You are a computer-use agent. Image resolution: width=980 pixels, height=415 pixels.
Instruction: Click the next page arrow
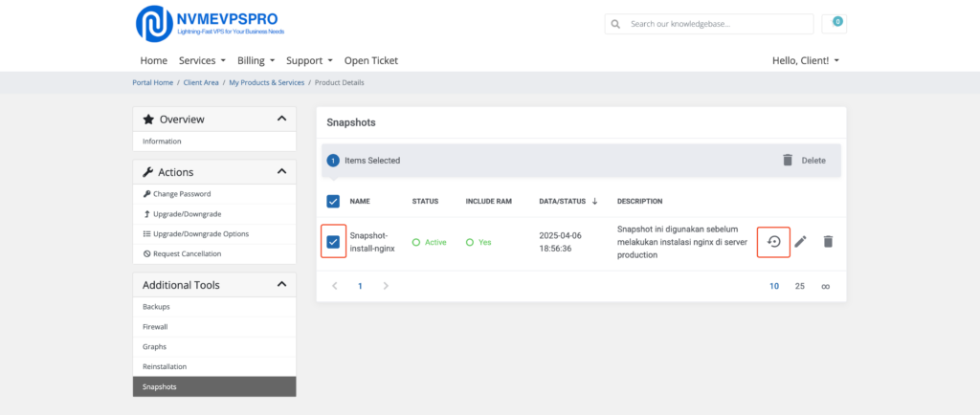386,286
